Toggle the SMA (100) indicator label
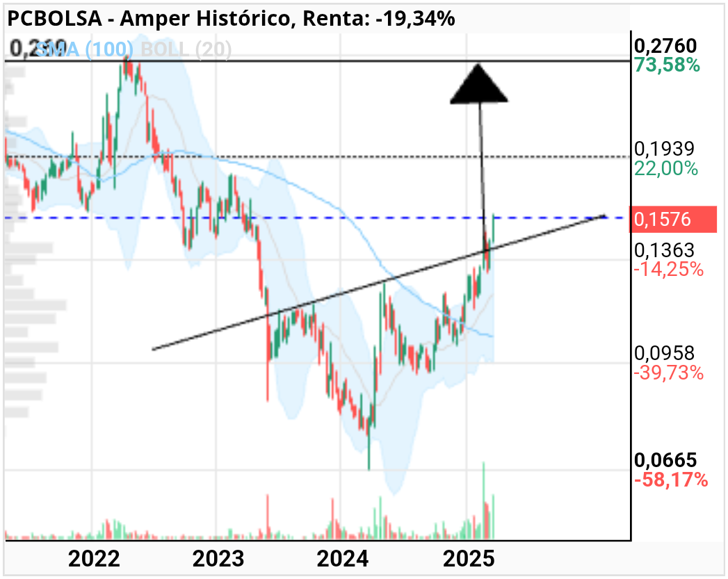Screen dimensions: 728x579 (x=85, y=49)
